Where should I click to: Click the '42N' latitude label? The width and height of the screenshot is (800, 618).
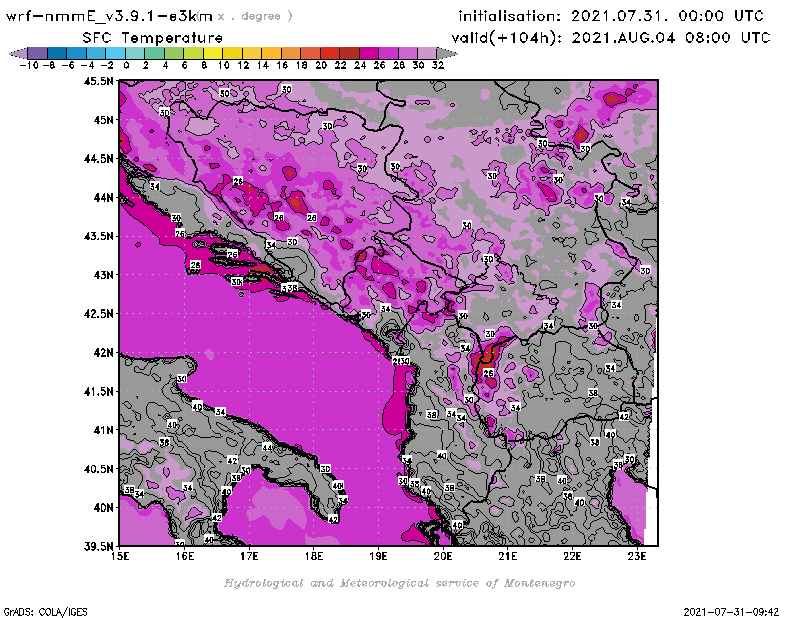coord(103,353)
